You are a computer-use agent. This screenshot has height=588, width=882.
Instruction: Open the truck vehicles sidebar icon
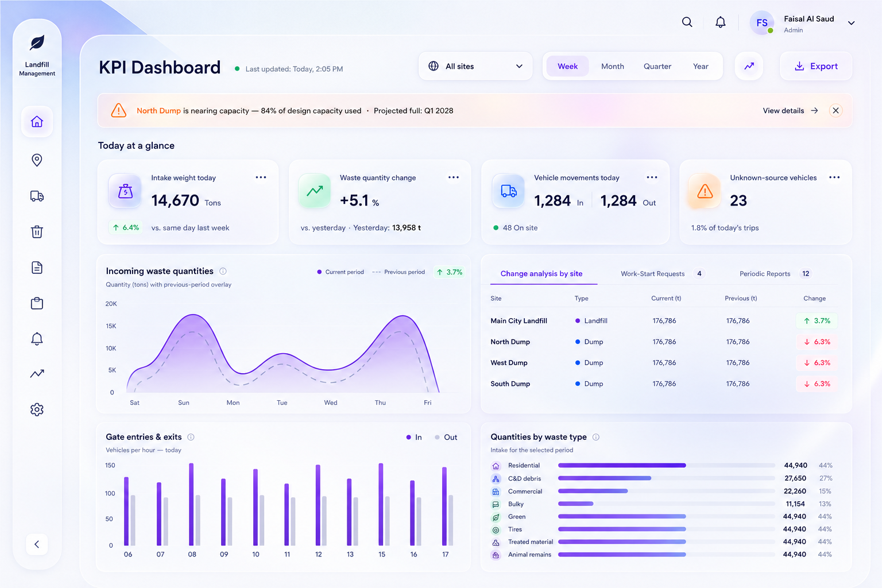(37, 196)
